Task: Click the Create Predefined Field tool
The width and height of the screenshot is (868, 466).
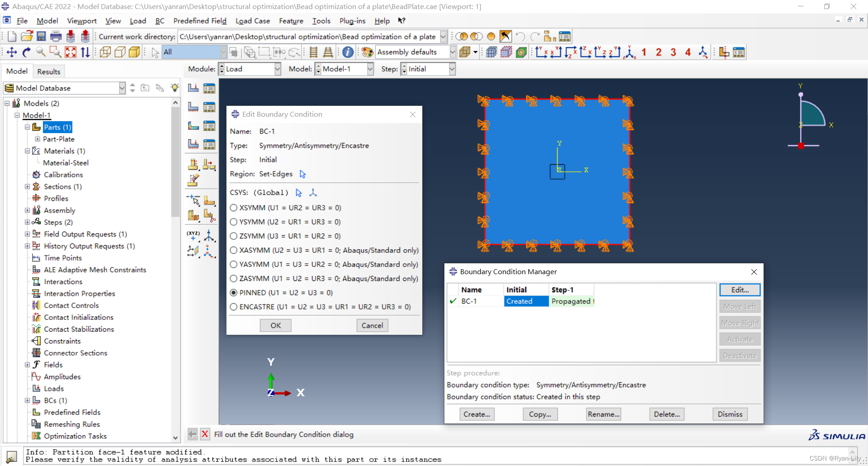Action: 193,125
